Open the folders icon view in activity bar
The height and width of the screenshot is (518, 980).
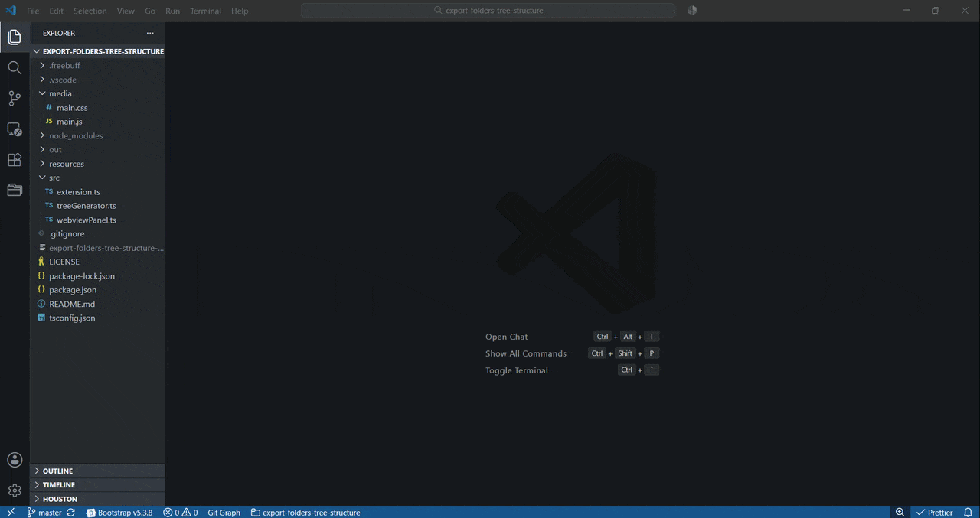[x=15, y=190]
